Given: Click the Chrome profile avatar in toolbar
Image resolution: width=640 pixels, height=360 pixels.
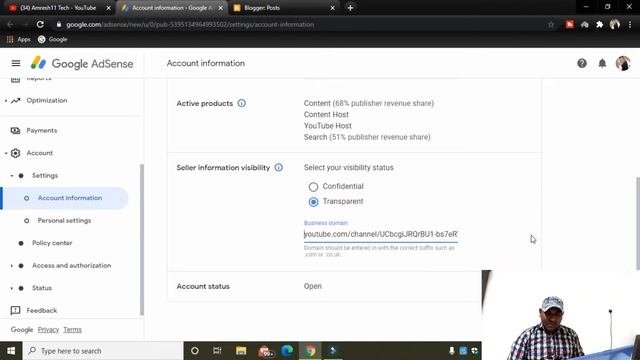Looking at the screenshot, I should 615,24.
